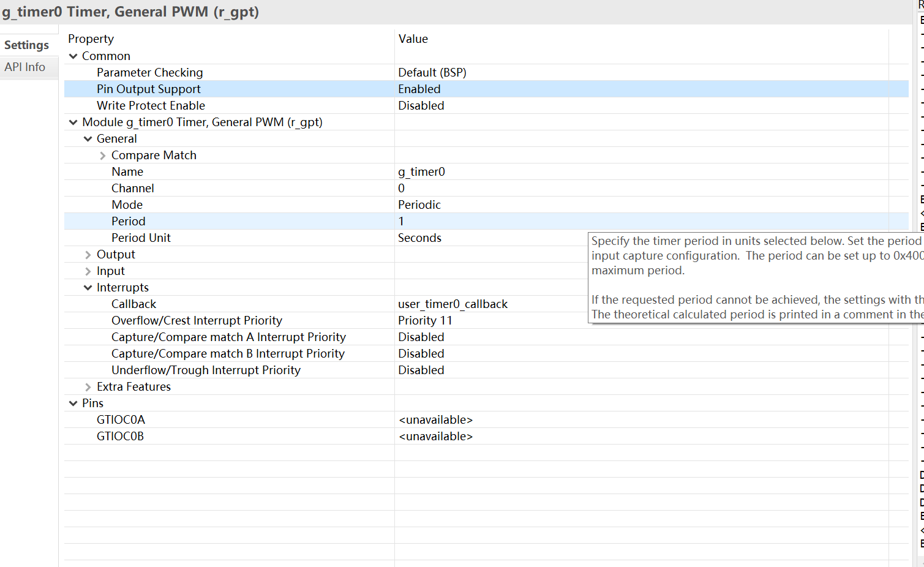Change Capture/Compare match B priority value Disabled

[421, 353]
